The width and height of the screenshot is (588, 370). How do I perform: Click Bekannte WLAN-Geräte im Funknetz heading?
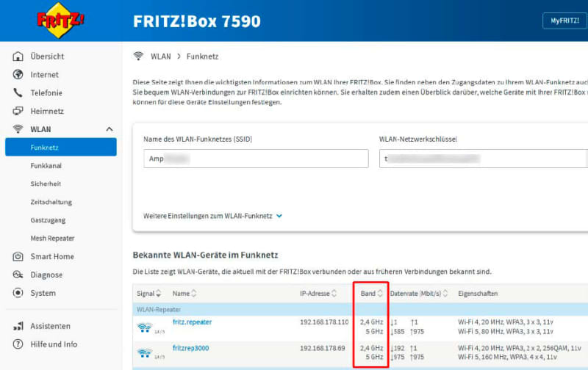point(205,255)
